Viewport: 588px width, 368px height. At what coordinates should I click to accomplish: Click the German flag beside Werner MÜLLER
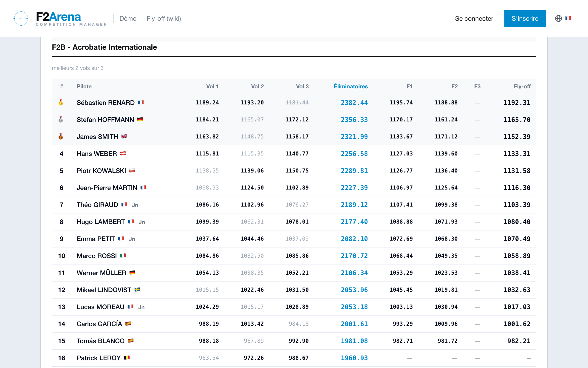tap(132, 273)
